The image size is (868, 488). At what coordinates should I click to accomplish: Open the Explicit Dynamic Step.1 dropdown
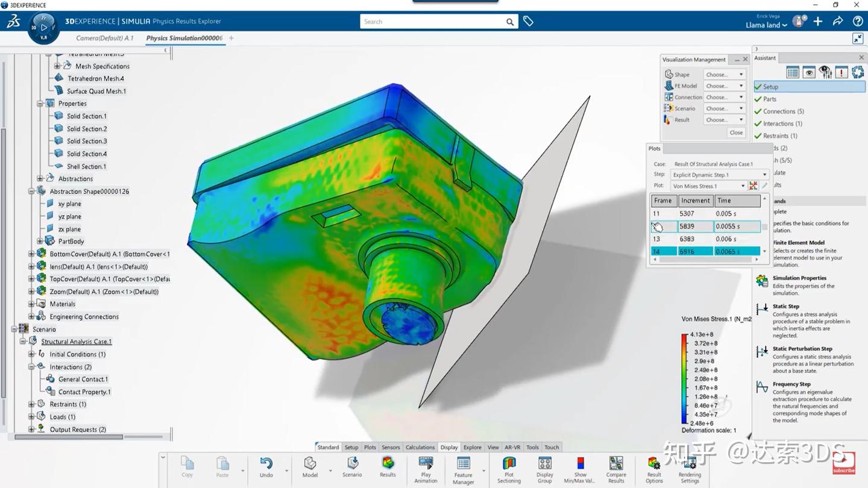764,174
